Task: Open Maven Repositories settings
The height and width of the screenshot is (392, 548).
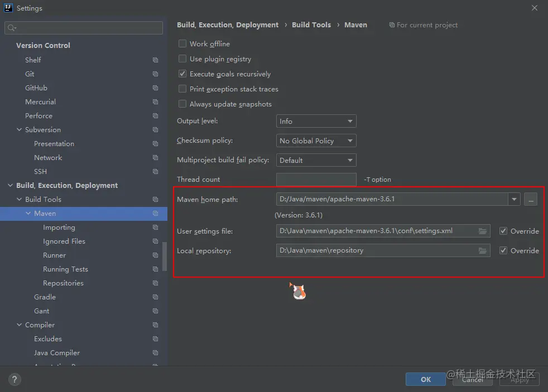Action: click(63, 283)
